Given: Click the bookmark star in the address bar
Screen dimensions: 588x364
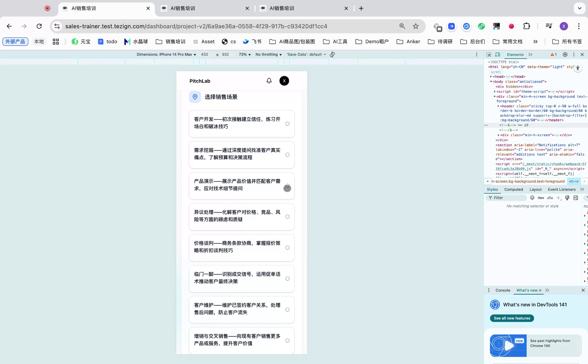Looking at the screenshot, I should (416, 26).
